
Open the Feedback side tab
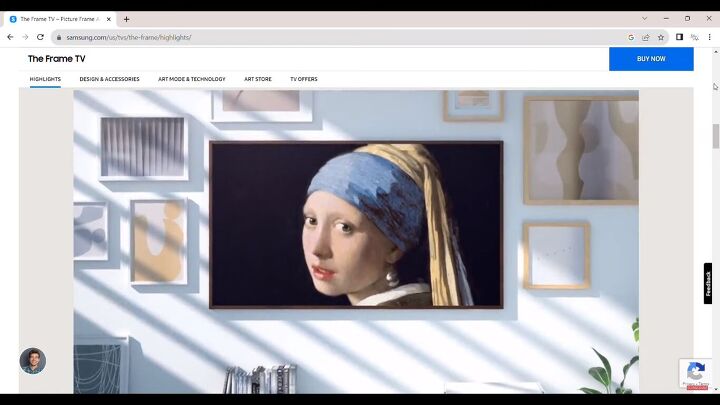coord(708,283)
